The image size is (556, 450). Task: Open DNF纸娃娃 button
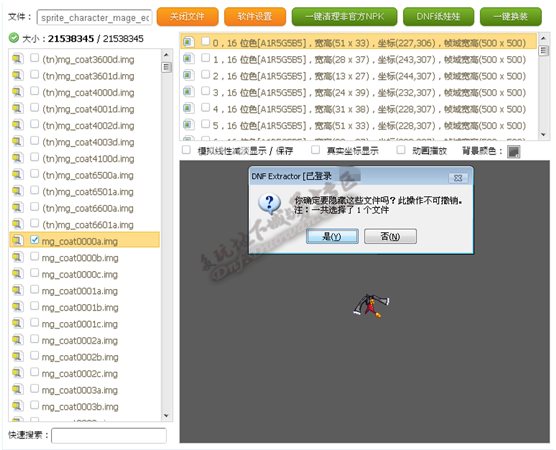pos(438,17)
